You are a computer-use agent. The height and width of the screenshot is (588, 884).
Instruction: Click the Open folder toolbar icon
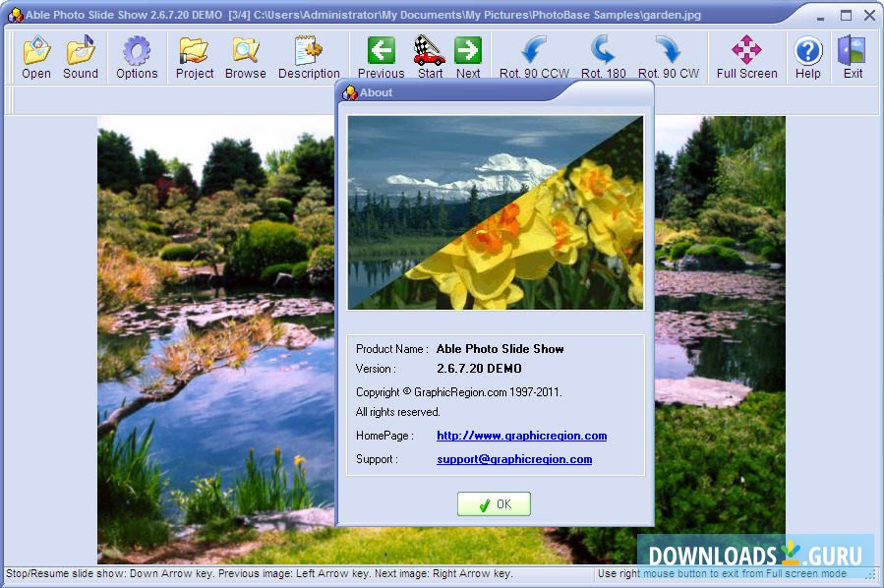[36, 57]
